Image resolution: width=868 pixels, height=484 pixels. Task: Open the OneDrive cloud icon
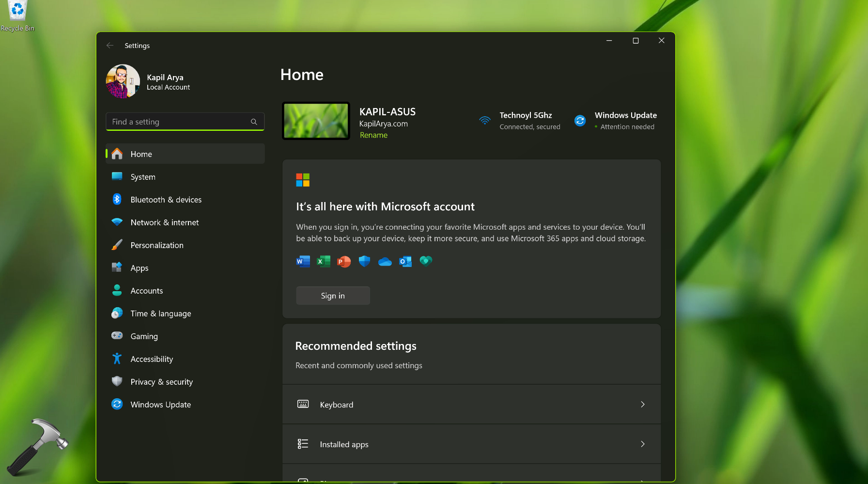tap(385, 261)
